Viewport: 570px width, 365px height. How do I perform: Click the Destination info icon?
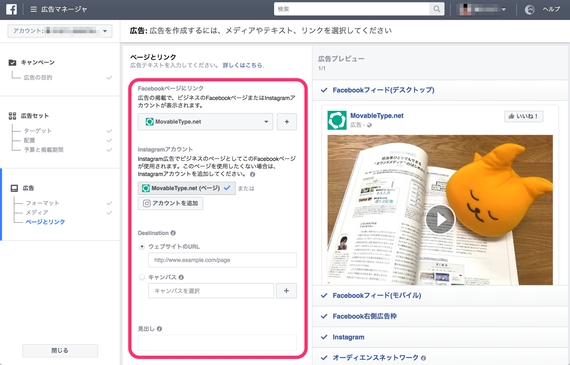pos(173,233)
